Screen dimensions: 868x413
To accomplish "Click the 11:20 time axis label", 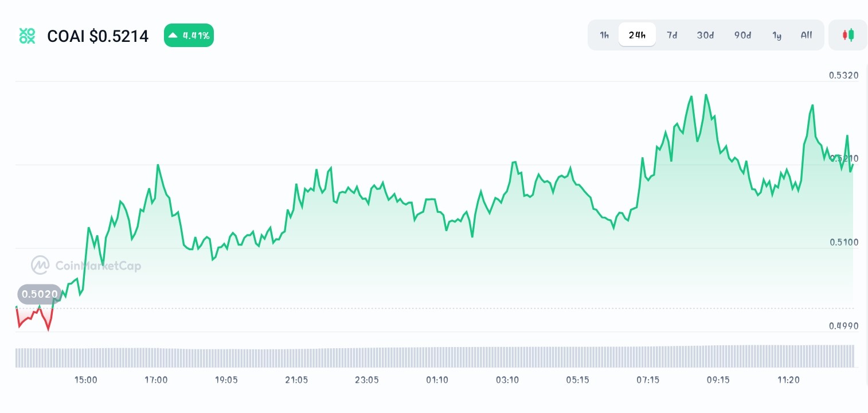I will pos(788,380).
